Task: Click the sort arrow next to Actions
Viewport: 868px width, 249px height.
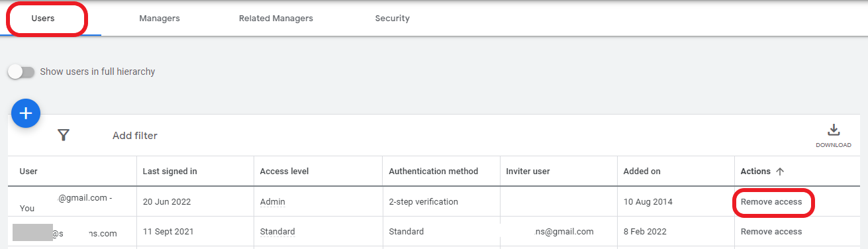Action: [x=780, y=172]
